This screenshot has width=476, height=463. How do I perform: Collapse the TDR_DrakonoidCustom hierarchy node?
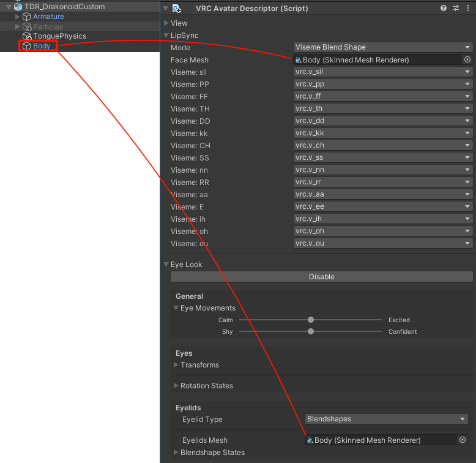(9, 6)
